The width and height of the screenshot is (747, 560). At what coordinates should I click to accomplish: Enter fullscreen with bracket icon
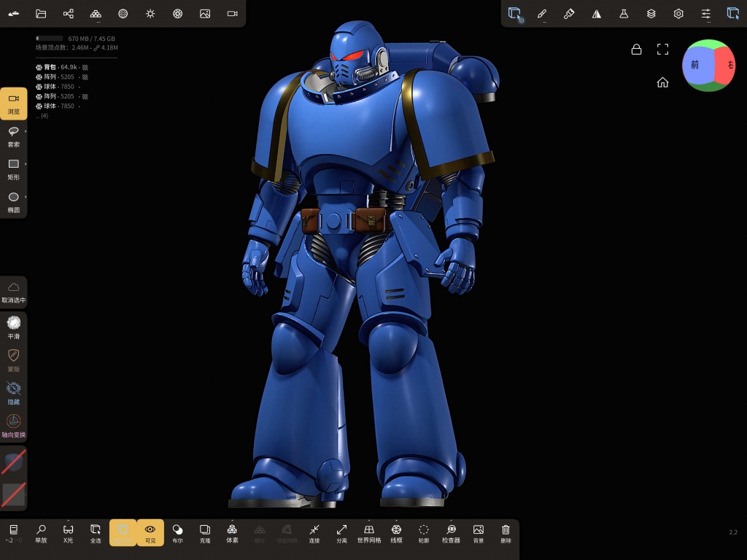coord(662,50)
